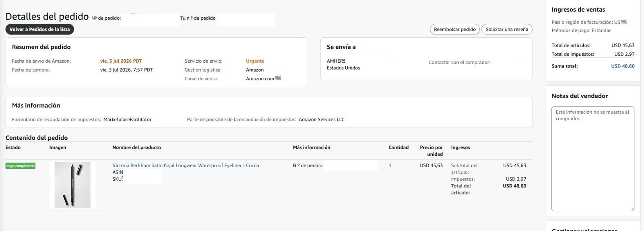Viewport: 644px width, 231px height.
Task: Click the Cantidad column header
Action: click(398, 147)
